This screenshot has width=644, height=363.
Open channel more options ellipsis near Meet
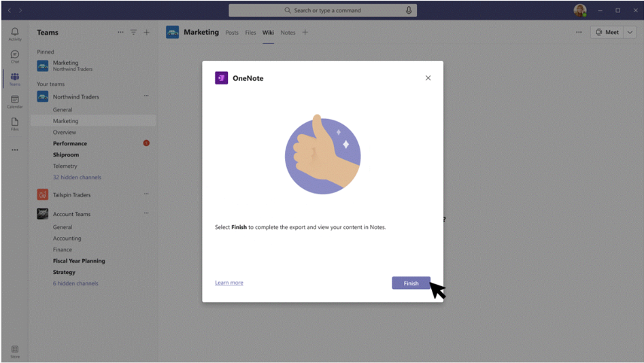pyautogui.click(x=579, y=32)
